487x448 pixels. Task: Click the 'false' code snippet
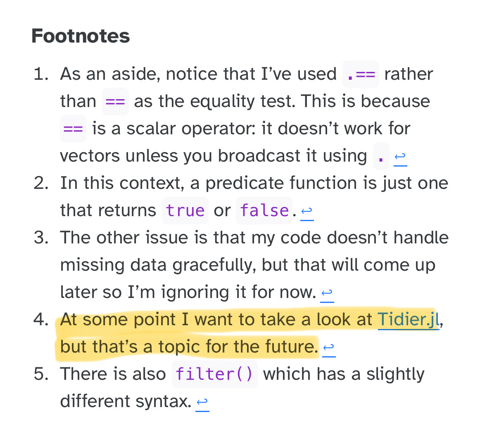pyautogui.click(x=264, y=211)
